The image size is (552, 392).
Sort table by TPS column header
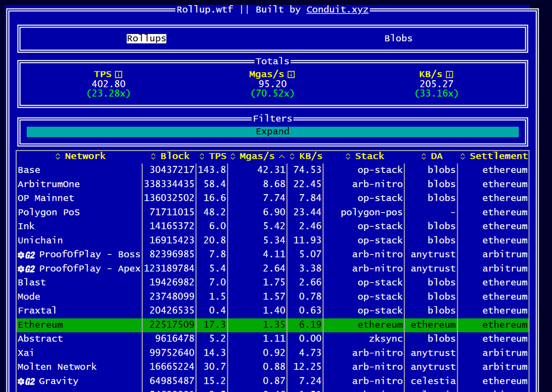click(213, 156)
